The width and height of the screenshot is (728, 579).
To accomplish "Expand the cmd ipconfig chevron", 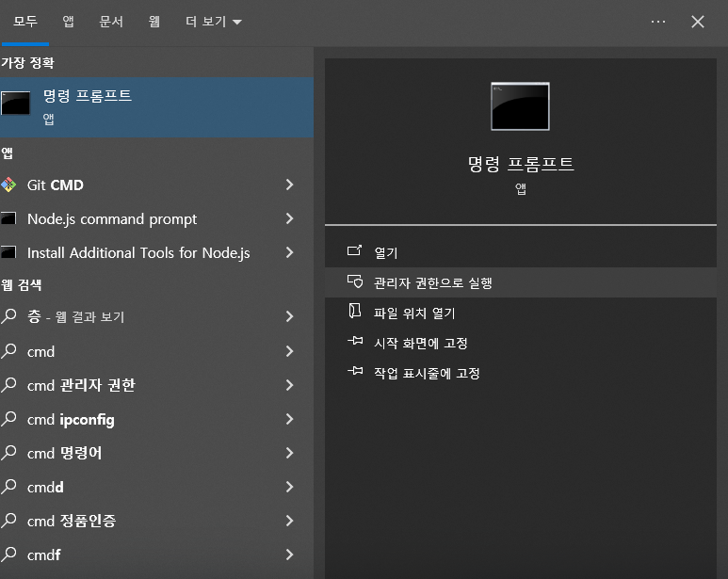I will [290, 419].
